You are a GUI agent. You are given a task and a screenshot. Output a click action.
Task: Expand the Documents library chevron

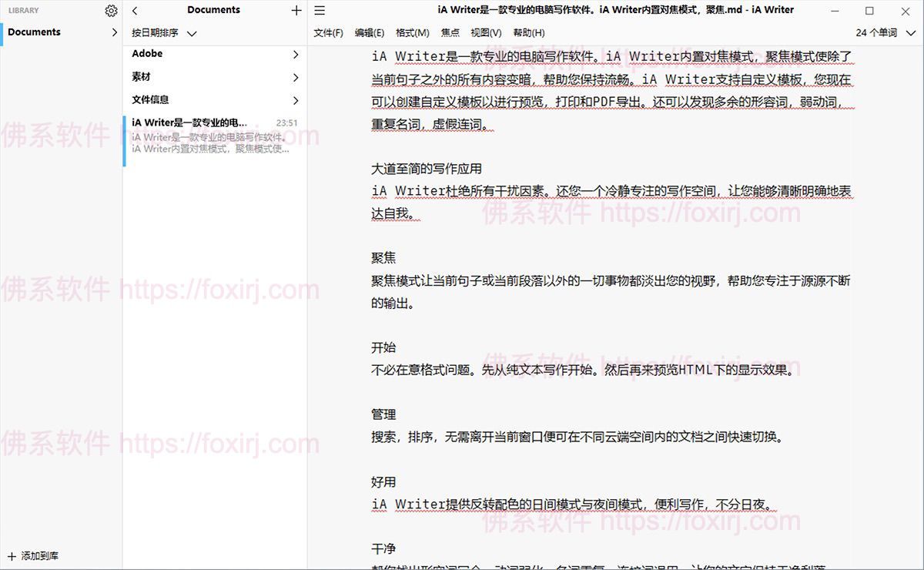115,32
